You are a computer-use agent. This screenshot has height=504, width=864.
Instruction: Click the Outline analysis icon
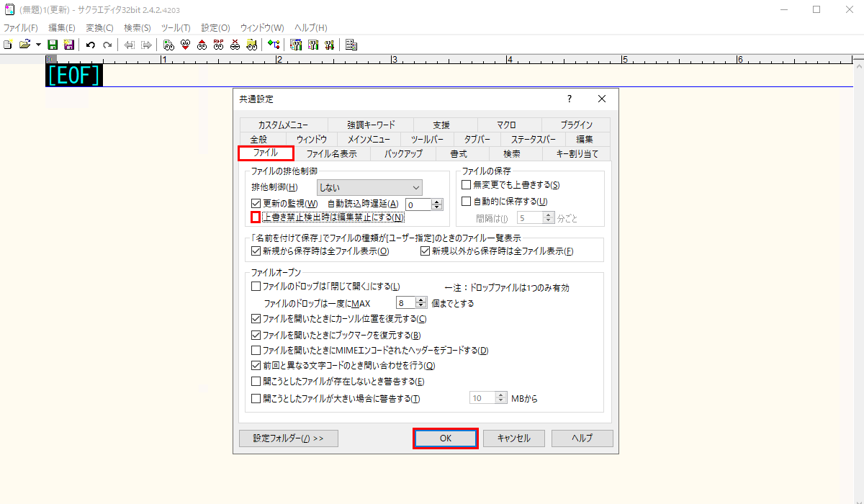coord(274,45)
